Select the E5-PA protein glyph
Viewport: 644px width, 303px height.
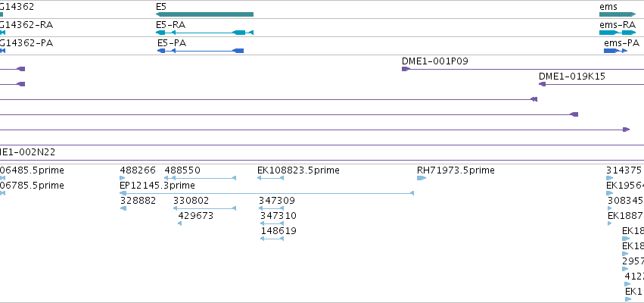tap(201, 51)
